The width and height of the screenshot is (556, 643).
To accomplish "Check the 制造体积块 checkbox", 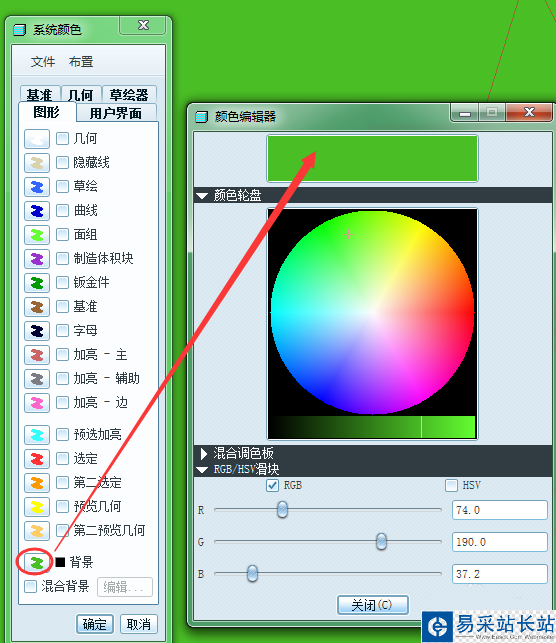I will tap(62, 258).
